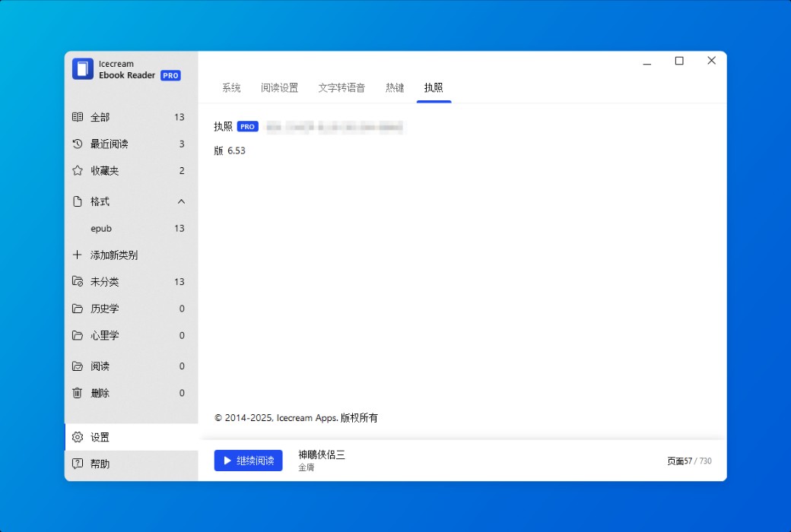Click the page progress 页面57 / 730 indicator

[688, 461]
